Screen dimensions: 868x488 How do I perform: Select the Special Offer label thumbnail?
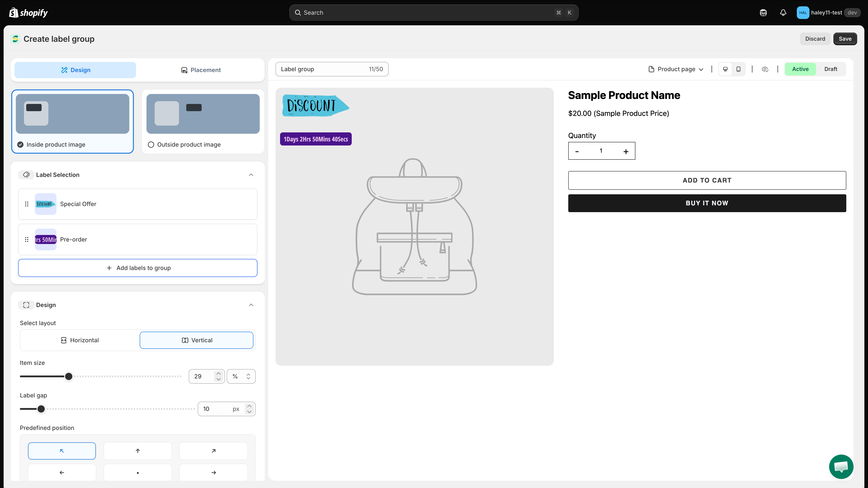[x=45, y=204]
